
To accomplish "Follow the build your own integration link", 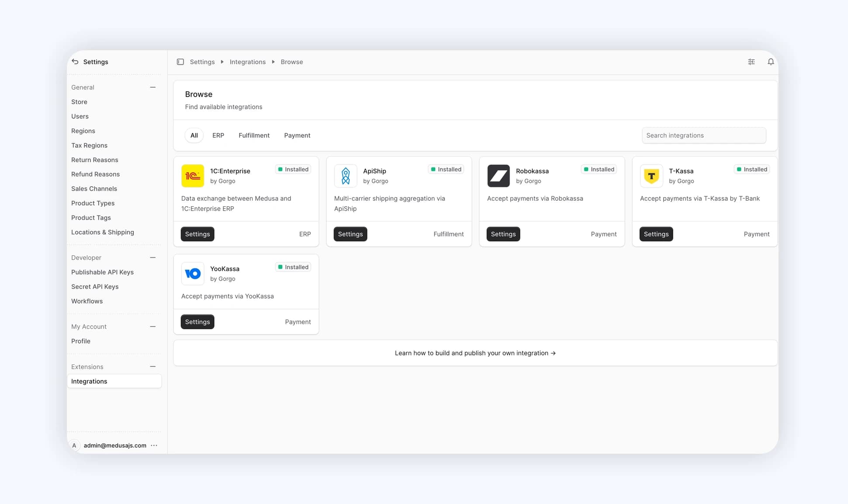I will click(475, 353).
